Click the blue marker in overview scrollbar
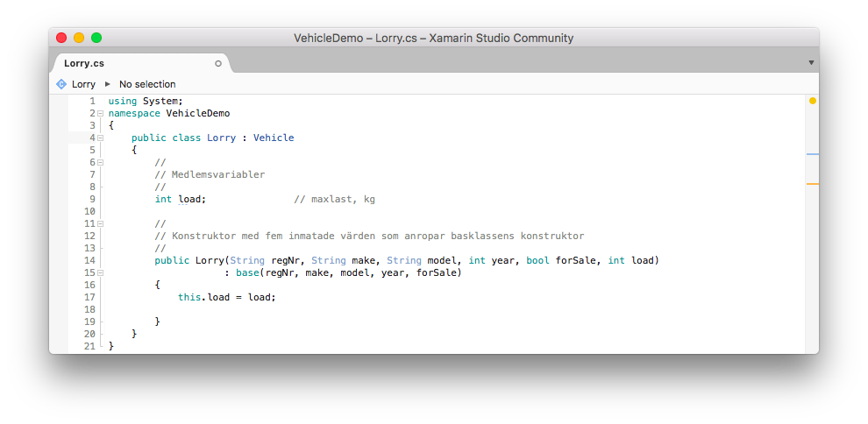This screenshot has height=424, width=868. (x=812, y=154)
